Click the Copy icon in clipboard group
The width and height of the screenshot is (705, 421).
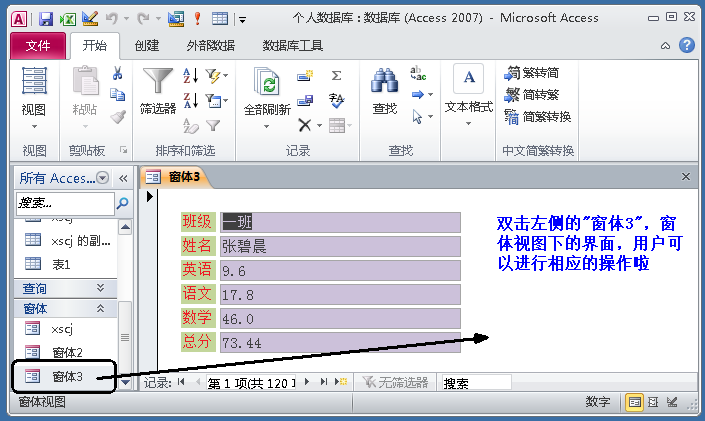tap(118, 94)
